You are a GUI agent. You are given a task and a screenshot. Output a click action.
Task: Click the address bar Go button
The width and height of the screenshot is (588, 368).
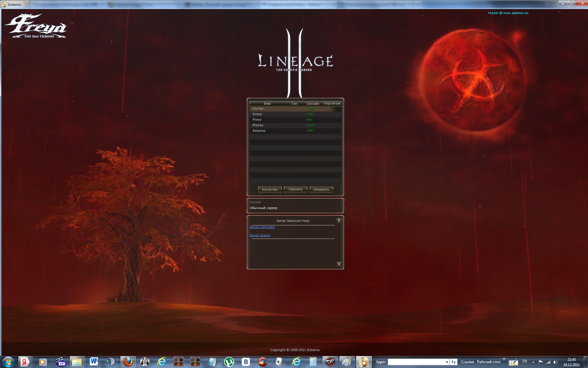(454, 362)
